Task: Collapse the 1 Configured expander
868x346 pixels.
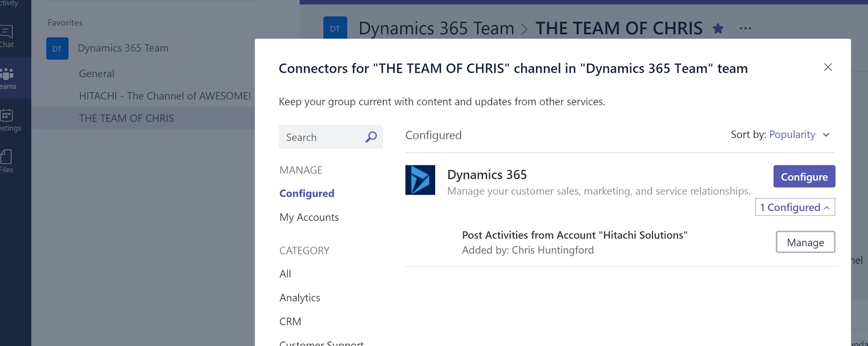Action: (795, 207)
